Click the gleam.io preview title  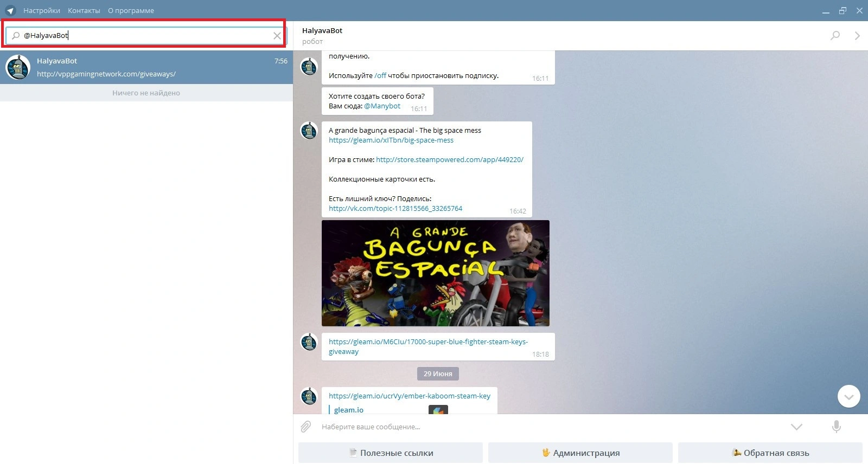349,410
